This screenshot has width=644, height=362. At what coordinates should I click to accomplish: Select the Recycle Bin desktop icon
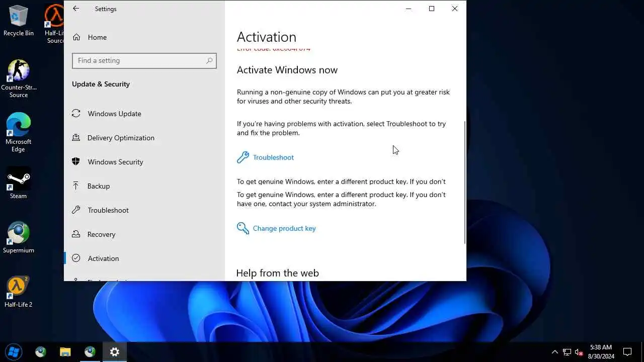[x=19, y=21]
